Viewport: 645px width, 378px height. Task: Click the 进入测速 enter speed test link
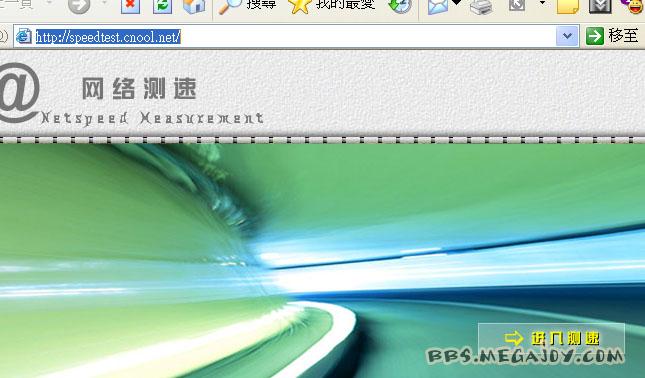pos(552,338)
